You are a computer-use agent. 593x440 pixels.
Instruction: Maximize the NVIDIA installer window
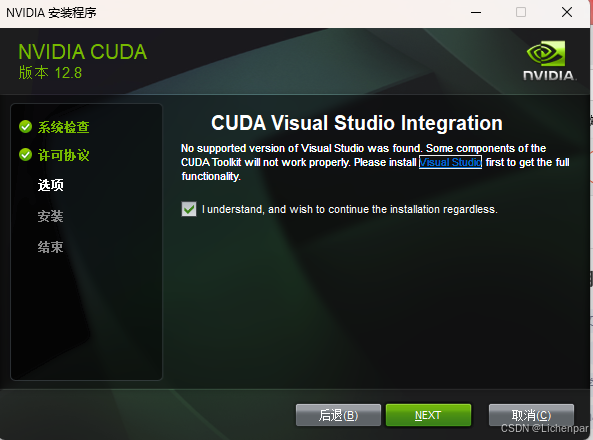(521, 12)
